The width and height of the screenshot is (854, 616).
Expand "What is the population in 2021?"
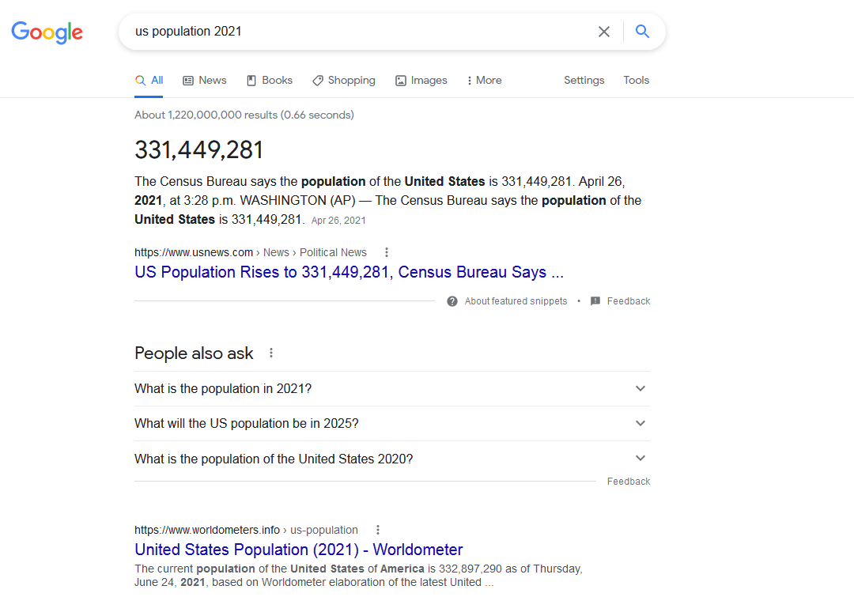(640, 388)
